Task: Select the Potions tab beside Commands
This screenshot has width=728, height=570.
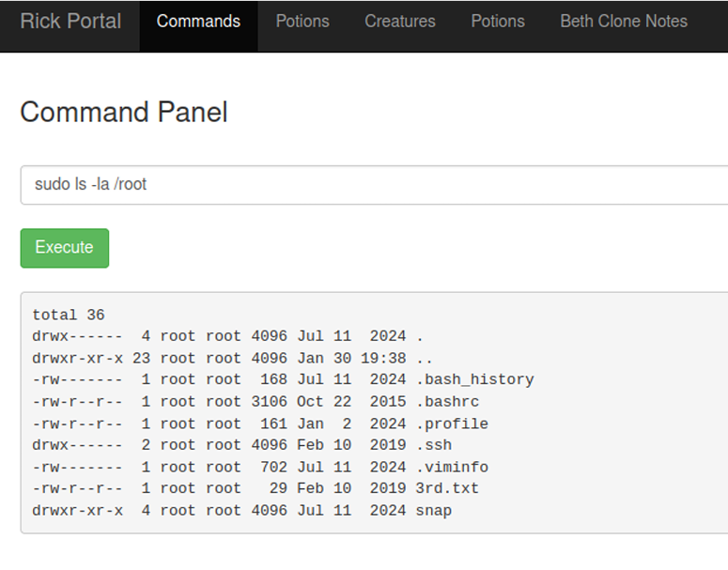Action: click(302, 21)
